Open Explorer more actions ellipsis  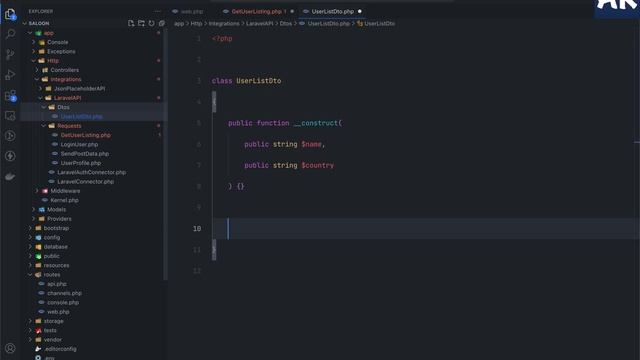pos(158,11)
